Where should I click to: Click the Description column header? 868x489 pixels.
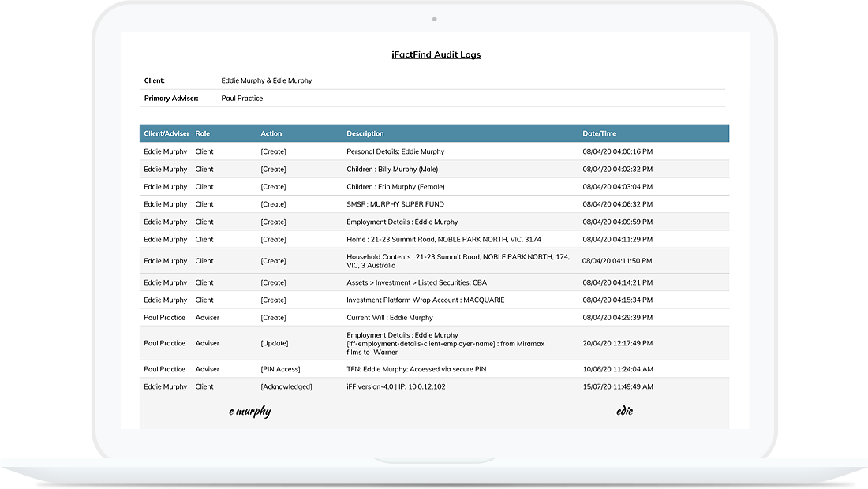365,134
